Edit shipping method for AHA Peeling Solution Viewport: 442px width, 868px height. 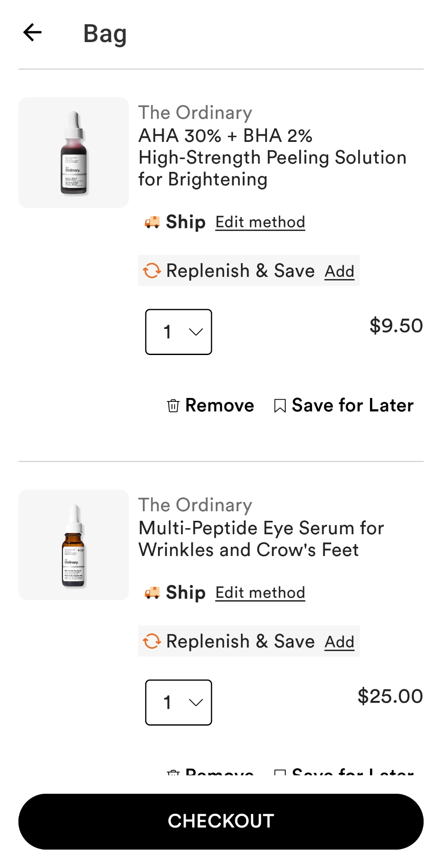260,222
